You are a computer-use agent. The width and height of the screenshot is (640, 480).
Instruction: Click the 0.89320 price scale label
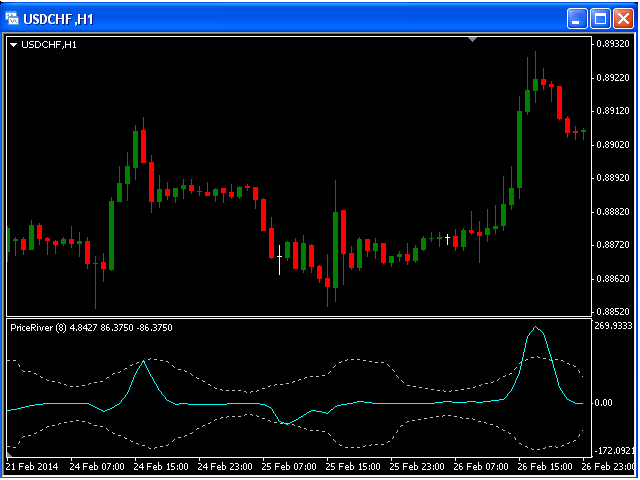pyautogui.click(x=613, y=44)
